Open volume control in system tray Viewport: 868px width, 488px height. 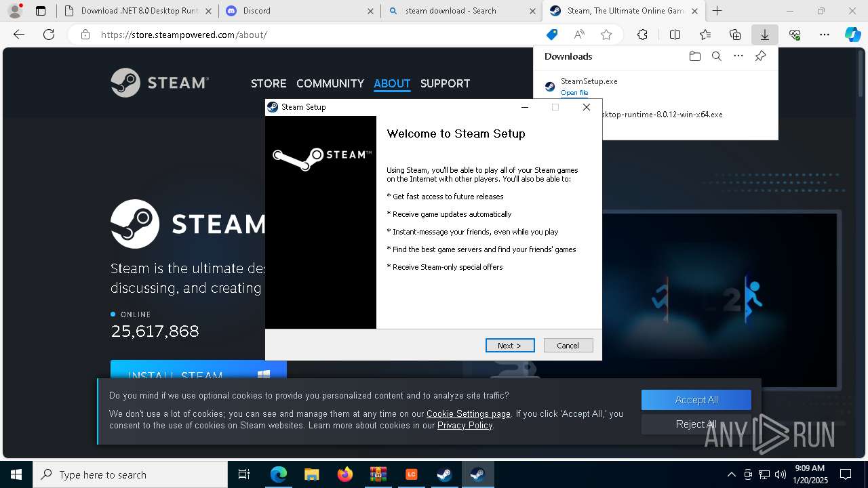(x=781, y=474)
